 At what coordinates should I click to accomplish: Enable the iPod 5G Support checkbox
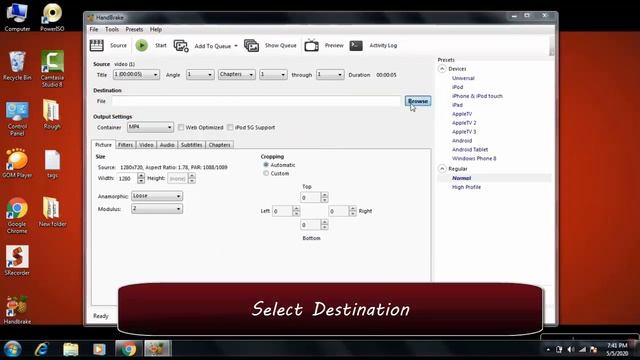click(x=230, y=127)
